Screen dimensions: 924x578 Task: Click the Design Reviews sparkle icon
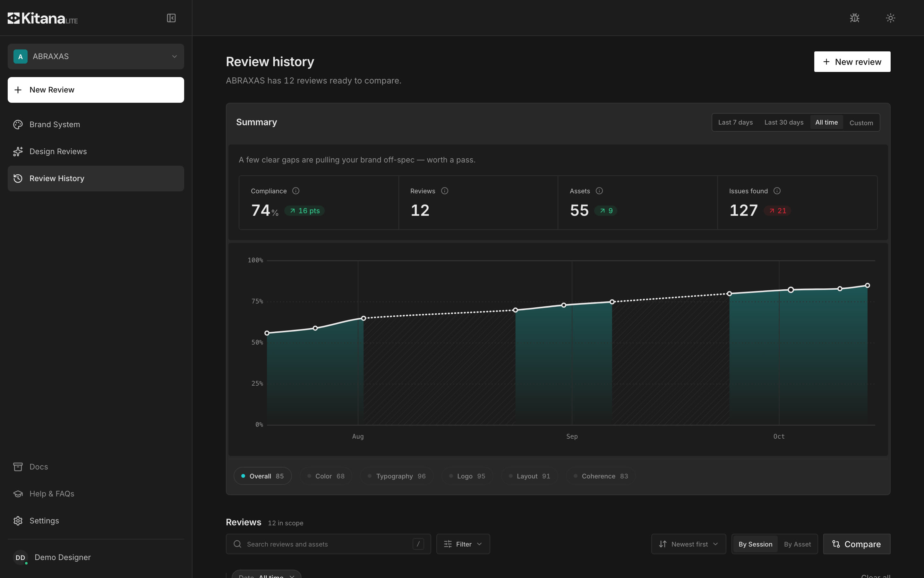pos(18,151)
